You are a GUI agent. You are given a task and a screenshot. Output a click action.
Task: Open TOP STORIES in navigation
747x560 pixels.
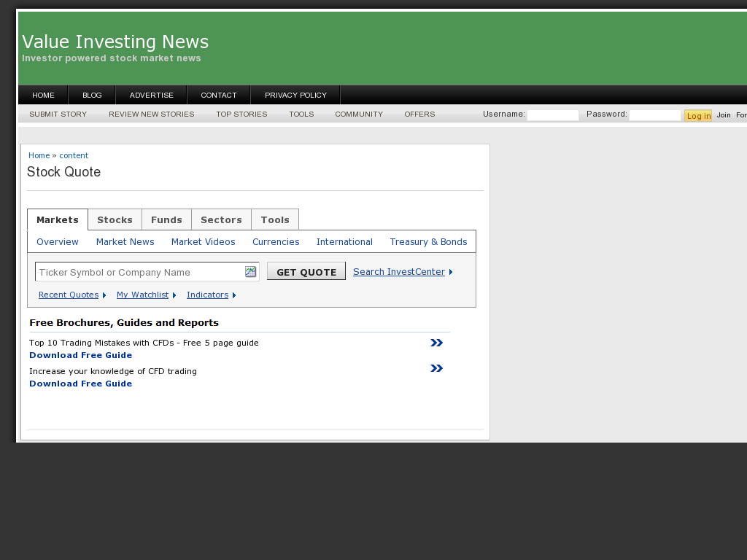tap(241, 114)
